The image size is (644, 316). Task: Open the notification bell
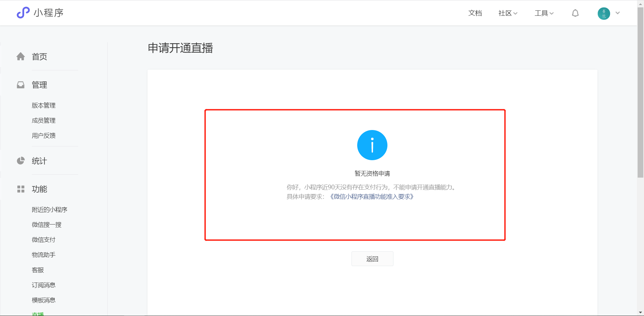tap(575, 13)
